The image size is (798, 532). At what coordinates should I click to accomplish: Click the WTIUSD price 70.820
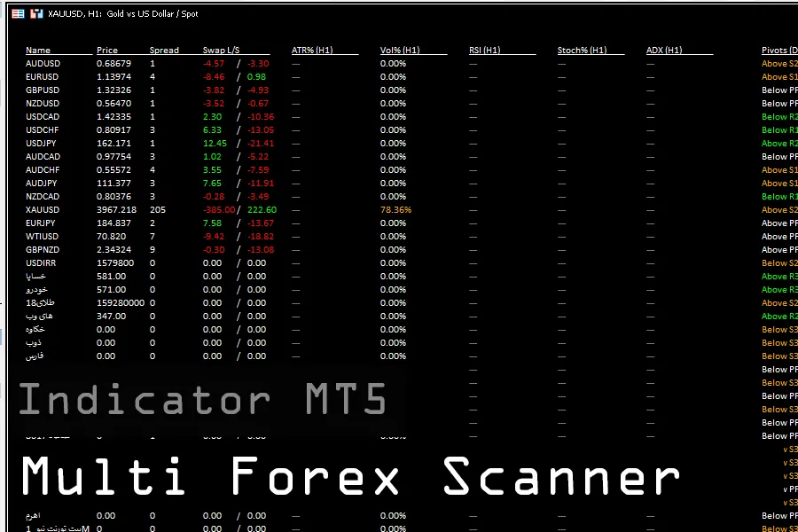(x=112, y=236)
